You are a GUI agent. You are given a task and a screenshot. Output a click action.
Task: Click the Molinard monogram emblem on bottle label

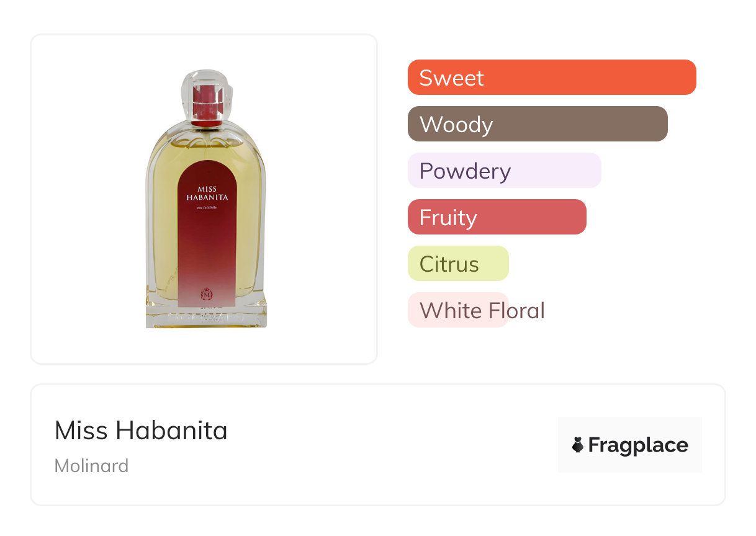click(x=205, y=293)
